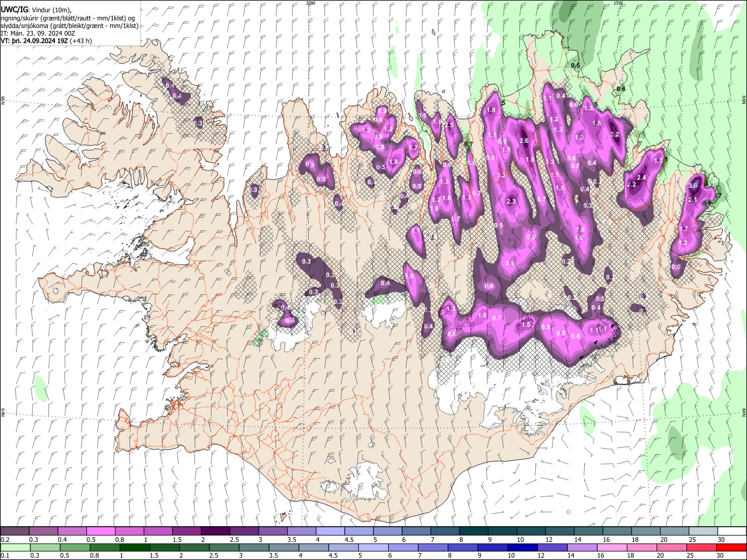Screen dimensions: 747x560
Task: Click the deep navy blue 10–12 swatch in bottom legend row
Action: (x=522, y=548)
